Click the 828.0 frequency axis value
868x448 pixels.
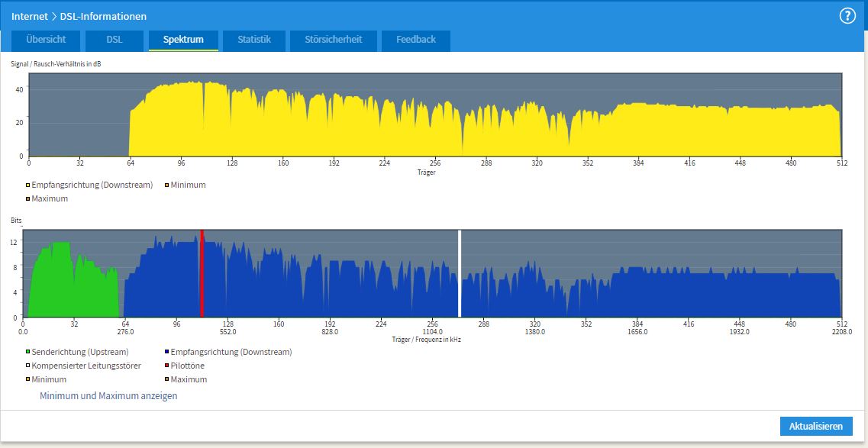[330, 332]
